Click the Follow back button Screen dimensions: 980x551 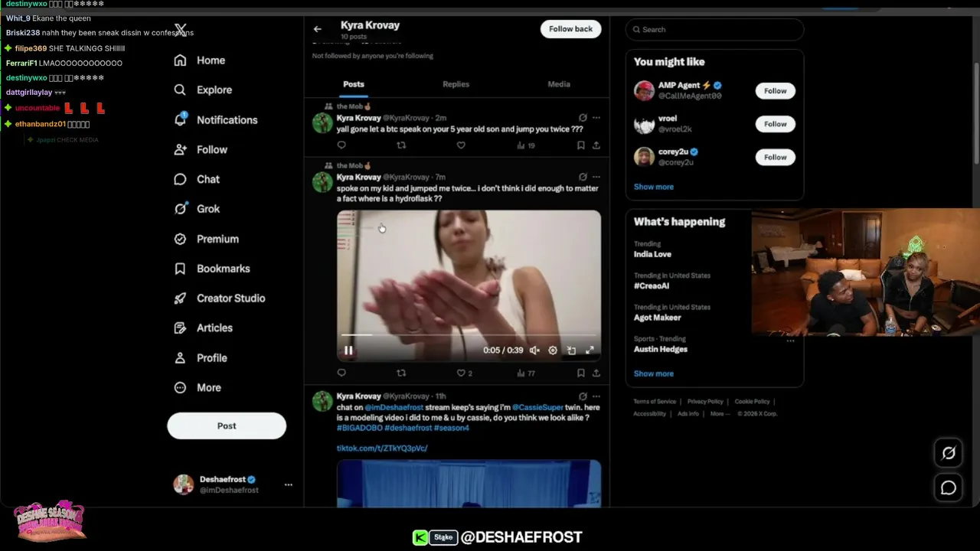(x=570, y=29)
